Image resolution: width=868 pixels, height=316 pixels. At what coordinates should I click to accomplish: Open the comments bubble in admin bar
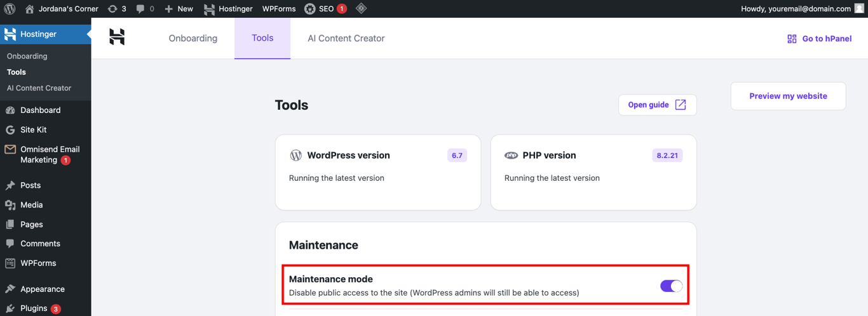(145, 9)
